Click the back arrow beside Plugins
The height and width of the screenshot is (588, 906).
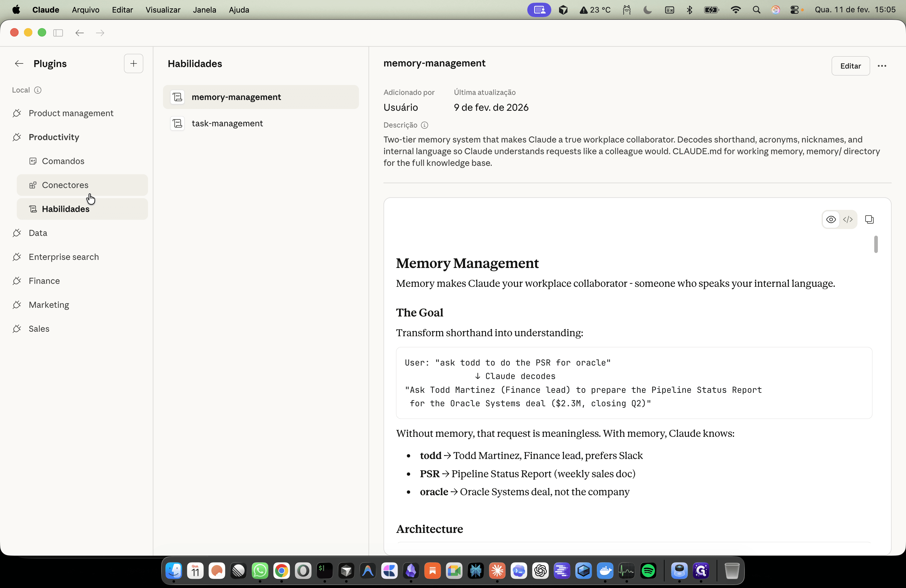point(19,63)
